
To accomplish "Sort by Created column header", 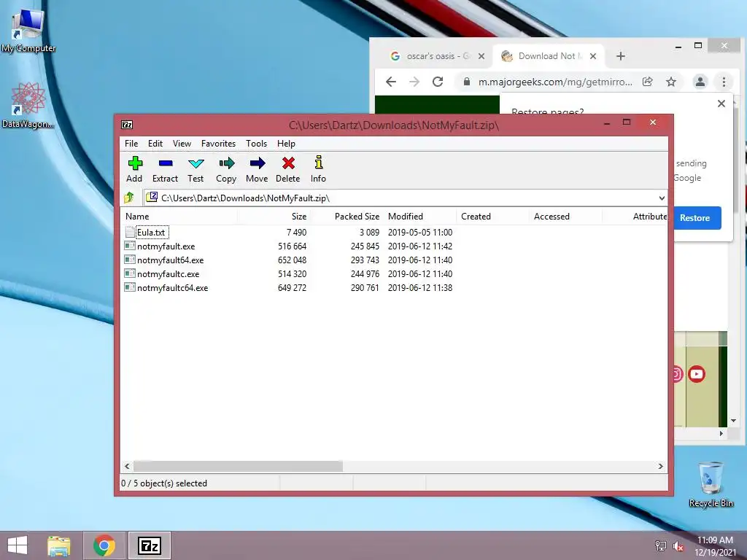I will pos(492,216).
